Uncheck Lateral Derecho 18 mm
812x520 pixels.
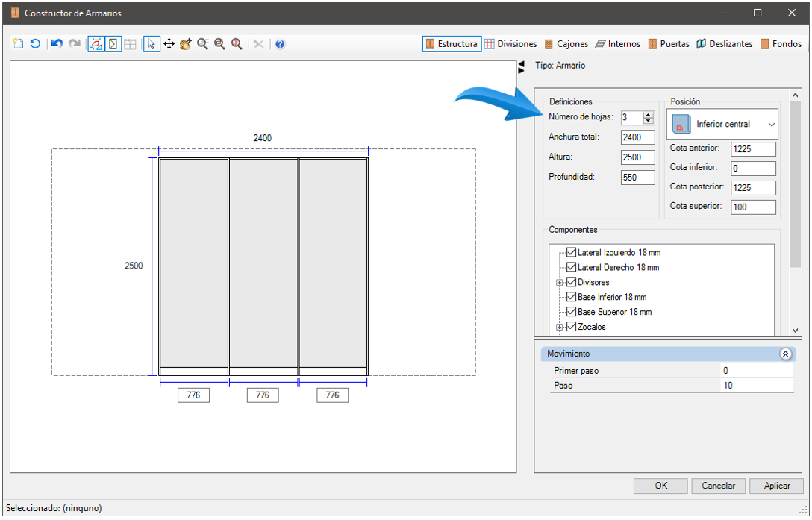571,267
